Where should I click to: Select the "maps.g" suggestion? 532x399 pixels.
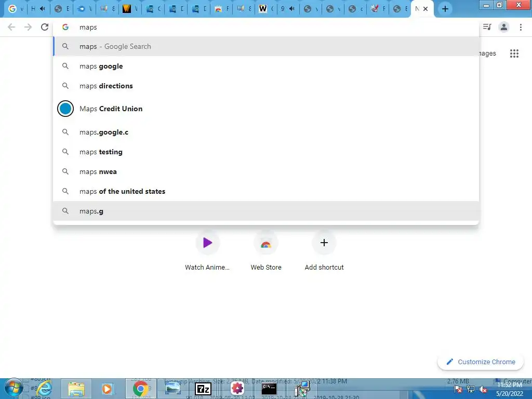point(266,211)
